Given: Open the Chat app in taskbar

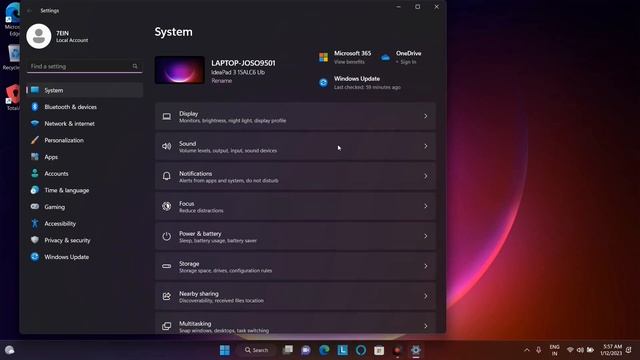Looking at the screenshot, I should point(306,350).
